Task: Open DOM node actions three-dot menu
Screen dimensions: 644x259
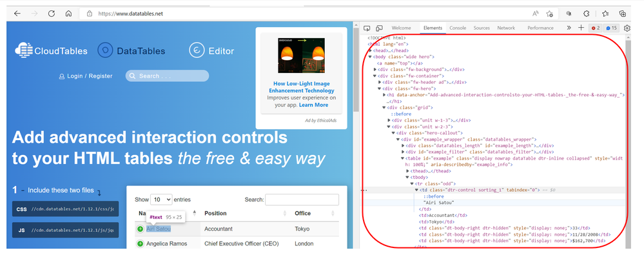Action: (x=363, y=191)
